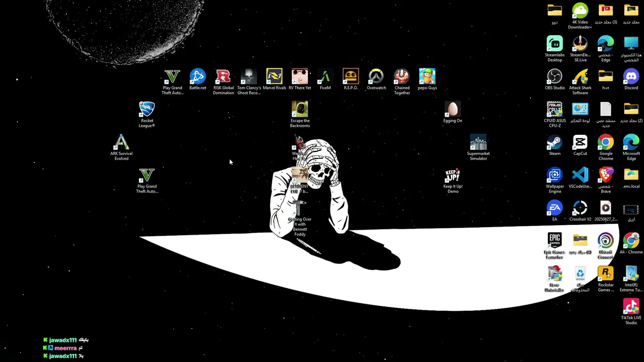This screenshot has height=362, width=644.
Task: Select the Microsoft Edge shortcut
Action: 631,147
